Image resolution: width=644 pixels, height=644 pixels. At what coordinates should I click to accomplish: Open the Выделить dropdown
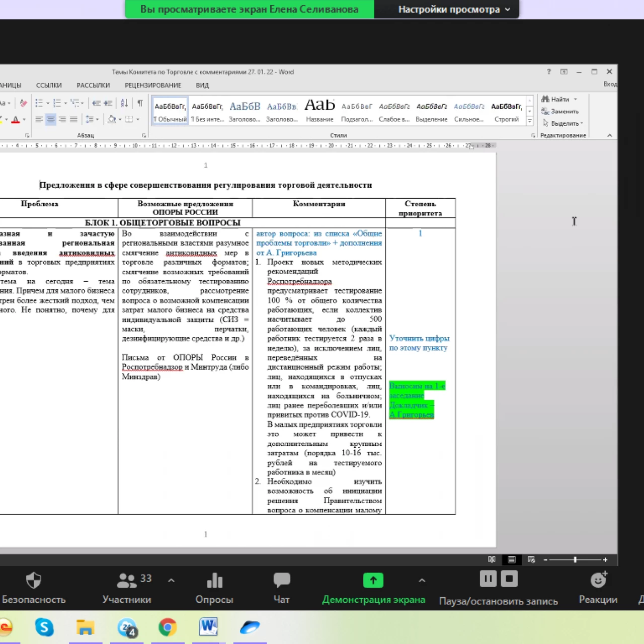(x=562, y=123)
